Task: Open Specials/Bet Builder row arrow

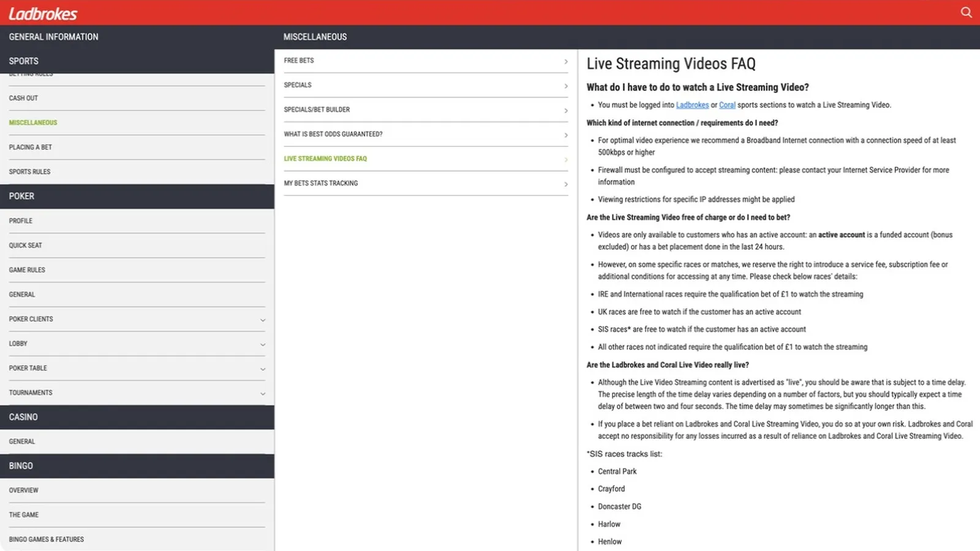Action: (565, 110)
